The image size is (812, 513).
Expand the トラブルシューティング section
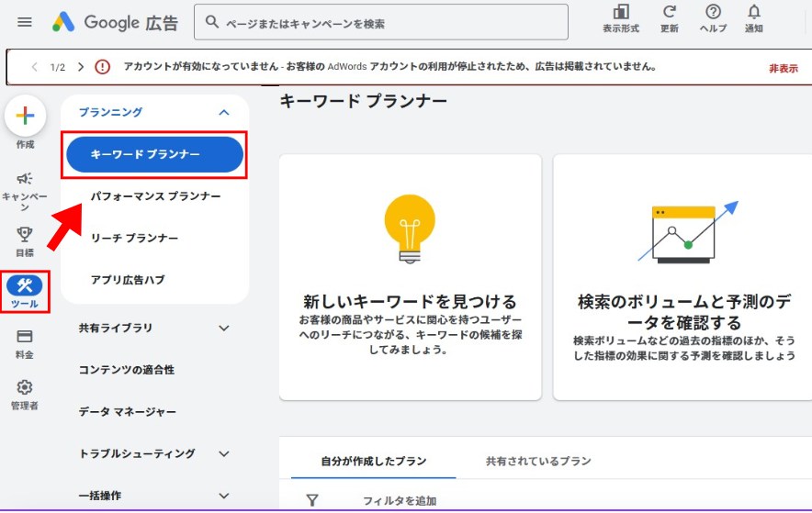click(x=223, y=453)
